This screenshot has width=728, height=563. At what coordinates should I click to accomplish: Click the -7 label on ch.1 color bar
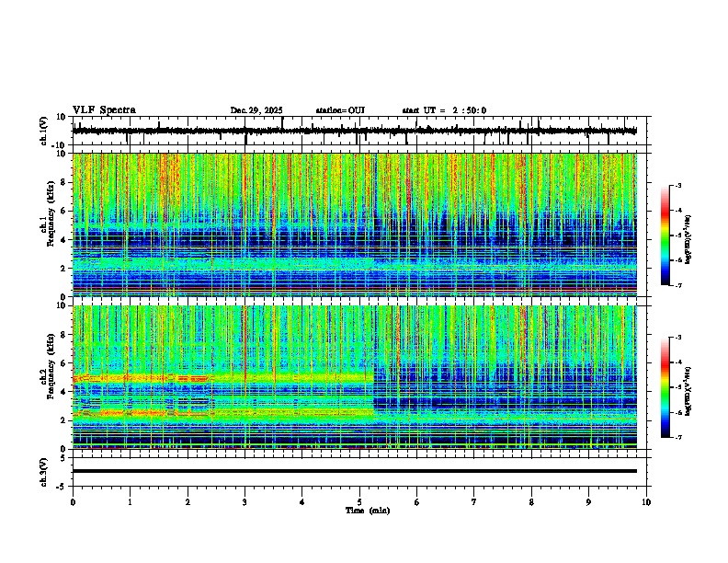[677, 285]
